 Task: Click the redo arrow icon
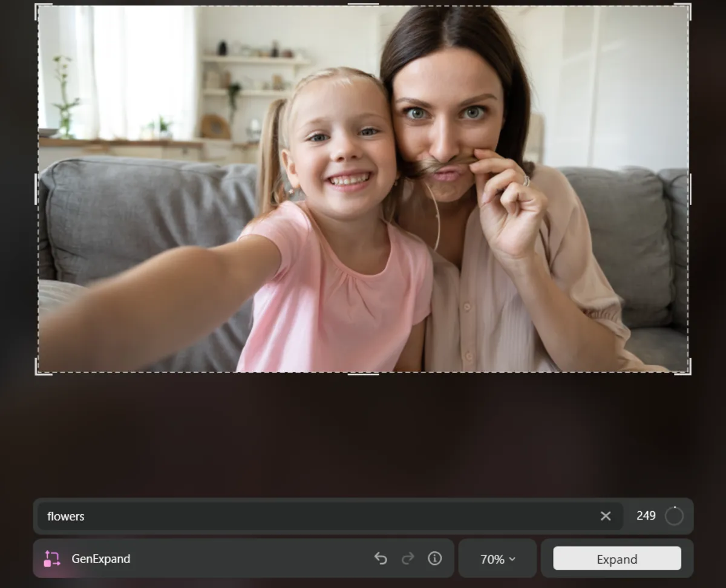pyautogui.click(x=407, y=558)
